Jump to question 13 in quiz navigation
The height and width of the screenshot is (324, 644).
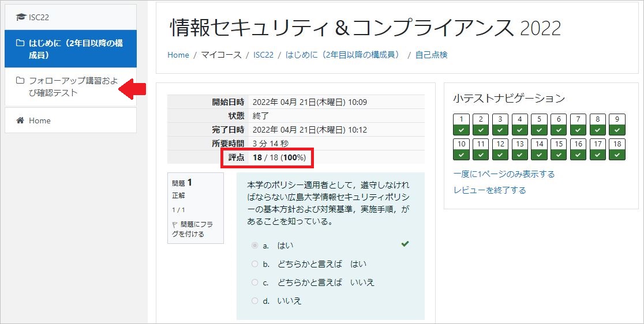pos(519,149)
